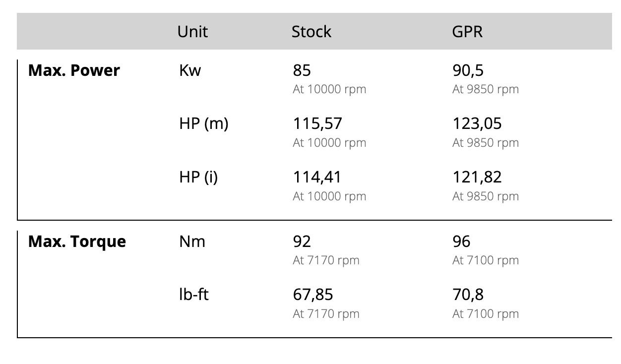Viewport: 621px width, 364px height.
Task: Click the HP (m) unit cell
Action: [204, 124]
